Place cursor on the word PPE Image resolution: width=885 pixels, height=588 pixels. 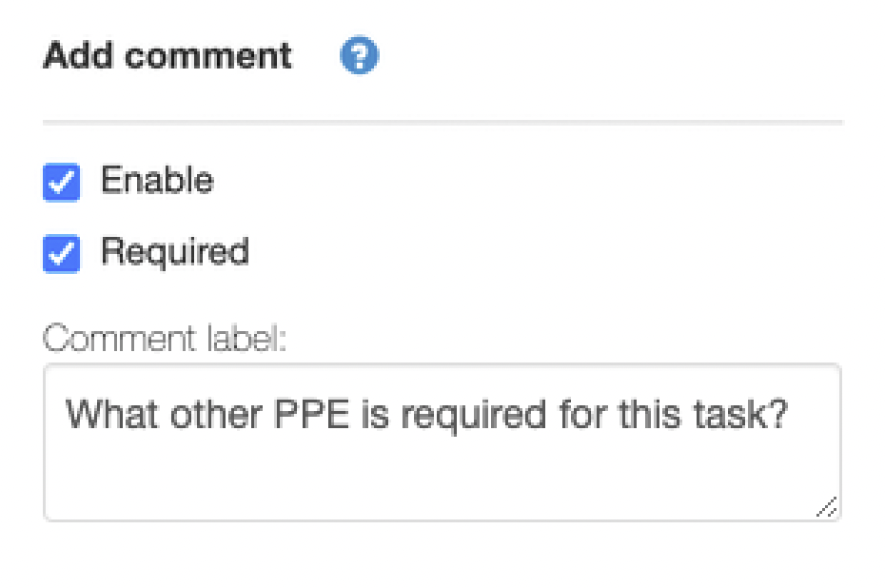tap(314, 414)
